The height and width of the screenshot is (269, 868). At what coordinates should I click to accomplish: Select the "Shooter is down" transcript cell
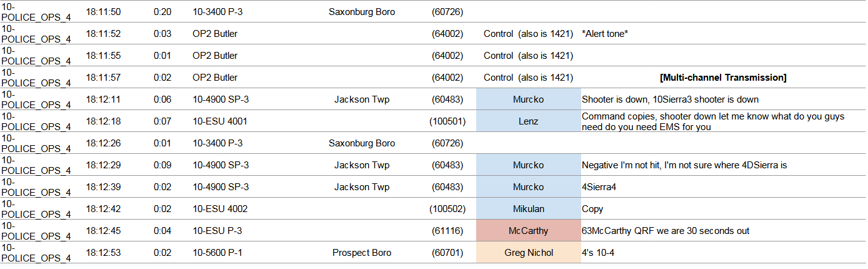tap(670, 99)
